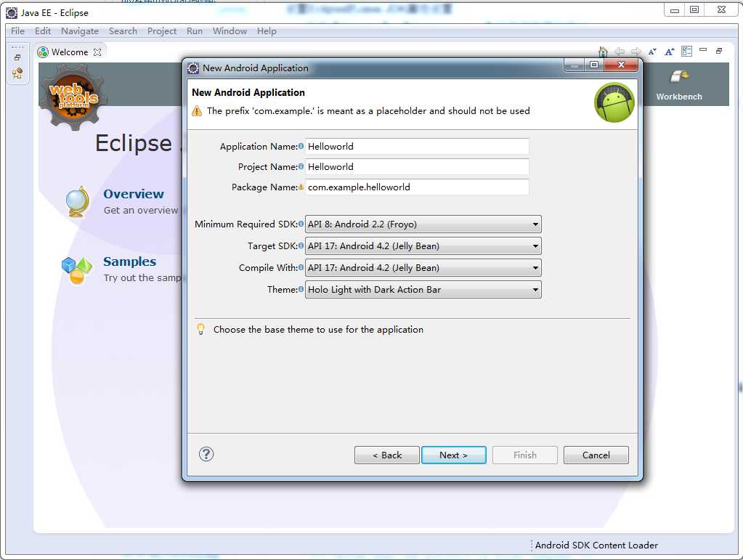The width and height of the screenshot is (743, 560).
Task: Increase font size with the A-up icon
Action: point(670,51)
